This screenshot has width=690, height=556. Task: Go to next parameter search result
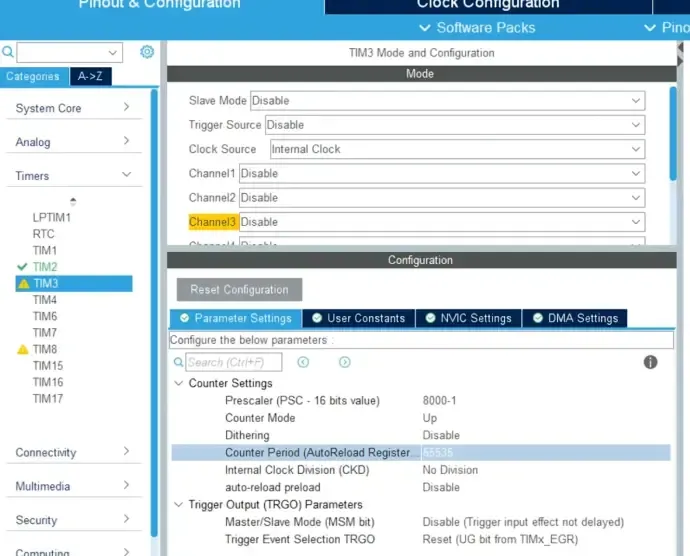click(345, 362)
